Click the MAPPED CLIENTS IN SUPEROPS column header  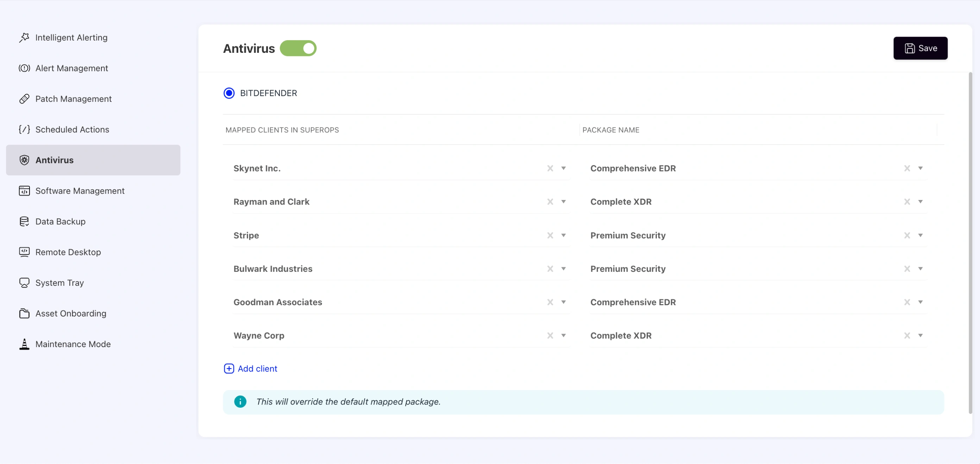pyautogui.click(x=282, y=130)
